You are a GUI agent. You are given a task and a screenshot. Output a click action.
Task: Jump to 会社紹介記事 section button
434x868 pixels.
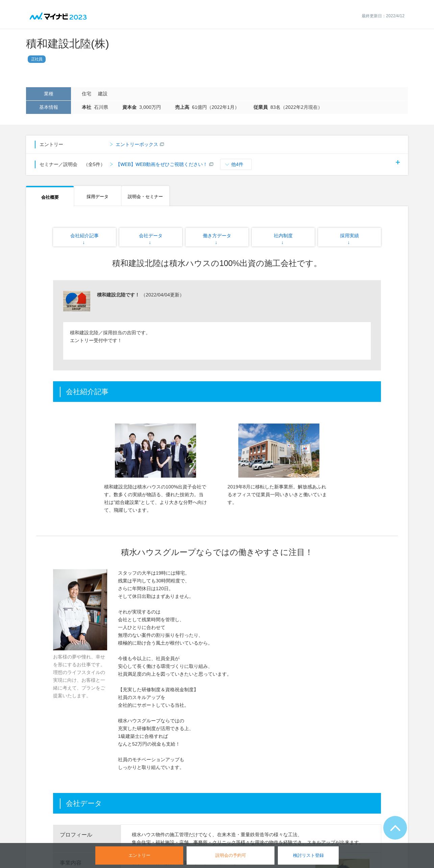85,237
